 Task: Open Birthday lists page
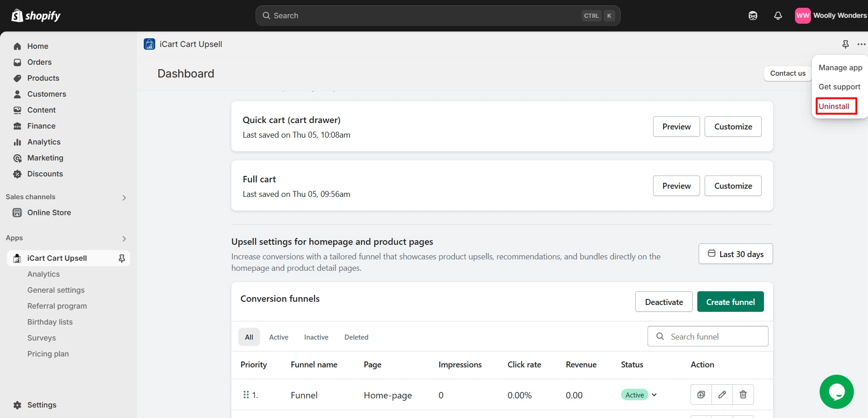pos(50,322)
